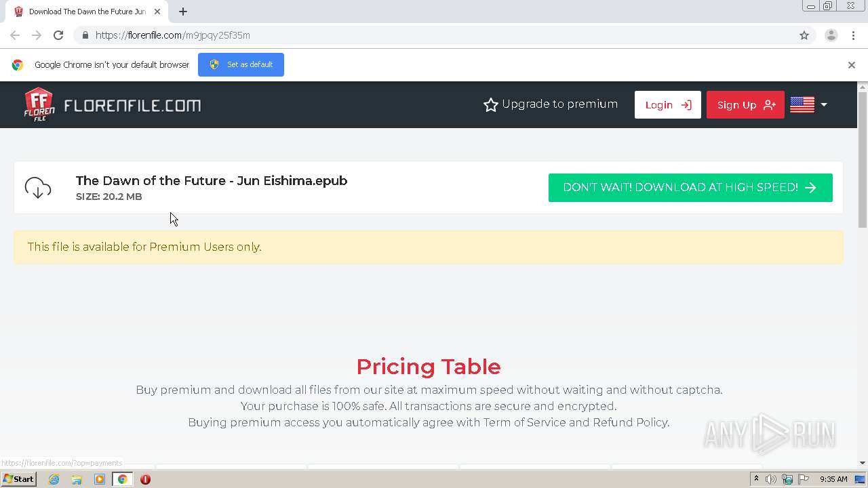
Task: Click the address bar URL field
Action: point(434,35)
